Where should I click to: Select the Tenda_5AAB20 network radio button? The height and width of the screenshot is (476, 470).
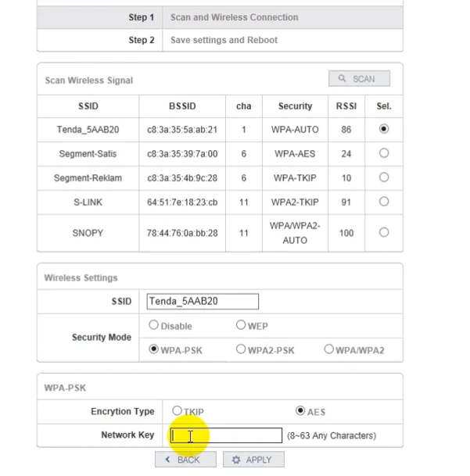click(x=384, y=129)
